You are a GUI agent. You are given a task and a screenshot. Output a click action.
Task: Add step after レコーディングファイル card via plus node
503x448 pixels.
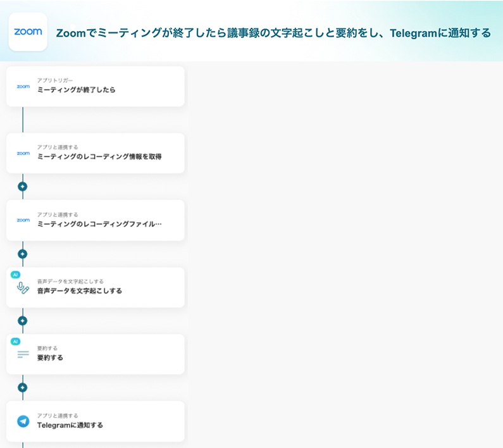(22, 254)
